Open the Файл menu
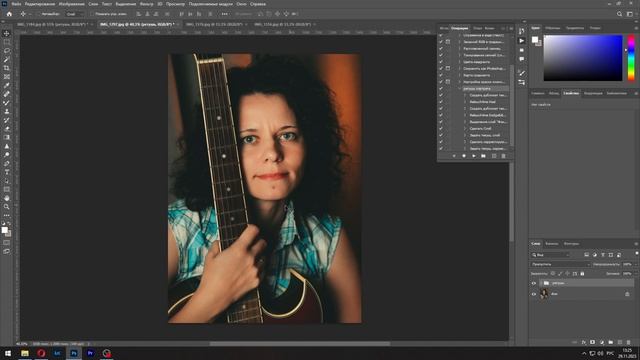Viewport: 640px width, 360px height. (16, 4)
